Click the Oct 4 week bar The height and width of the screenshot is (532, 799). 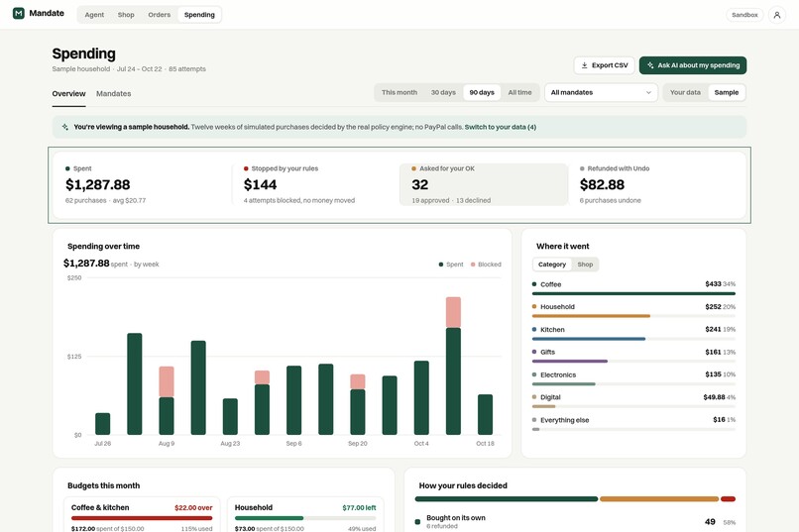[x=421, y=397]
